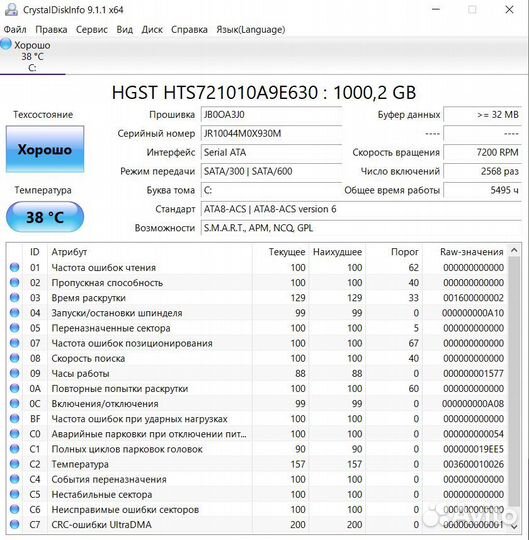Click the scroll up arrow of attribute list
This screenshot has width=529, height=540.
click(x=514, y=250)
